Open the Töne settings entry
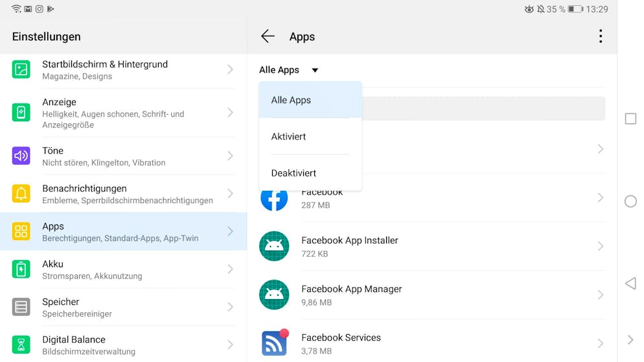Image resolution: width=644 pixels, height=362 pixels. [123, 156]
